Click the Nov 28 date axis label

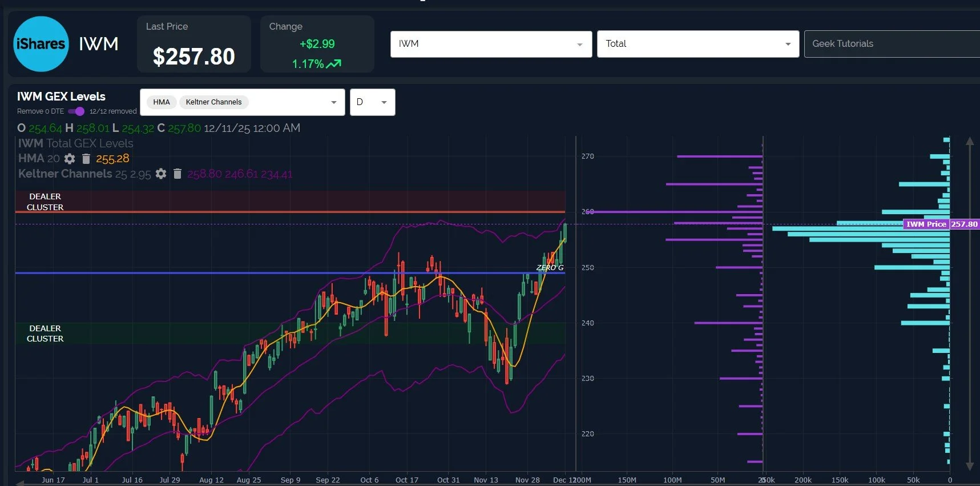click(527, 480)
